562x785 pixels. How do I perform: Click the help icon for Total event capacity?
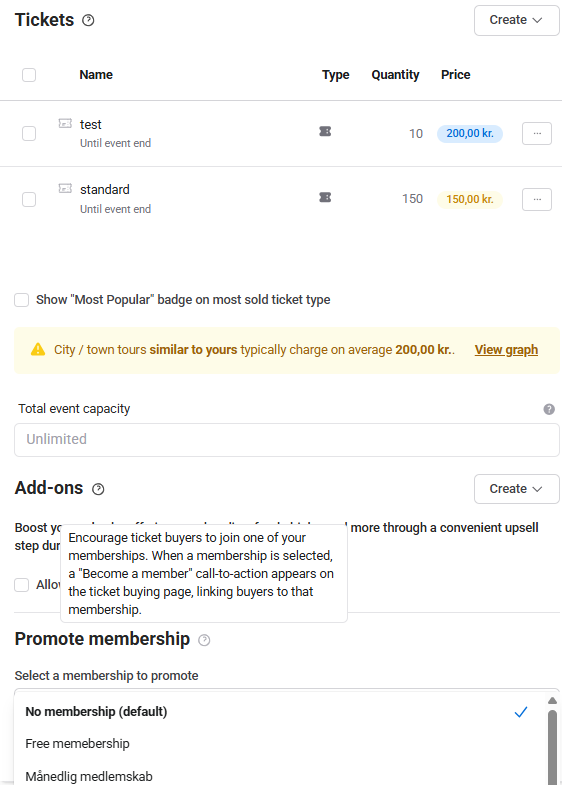pyautogui.click(x=549, y=409)
